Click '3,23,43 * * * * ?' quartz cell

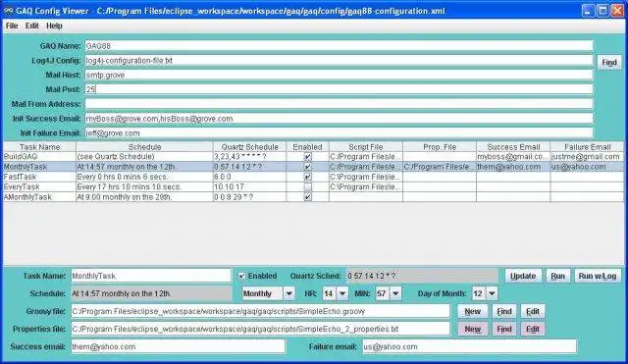pos(249,157)
